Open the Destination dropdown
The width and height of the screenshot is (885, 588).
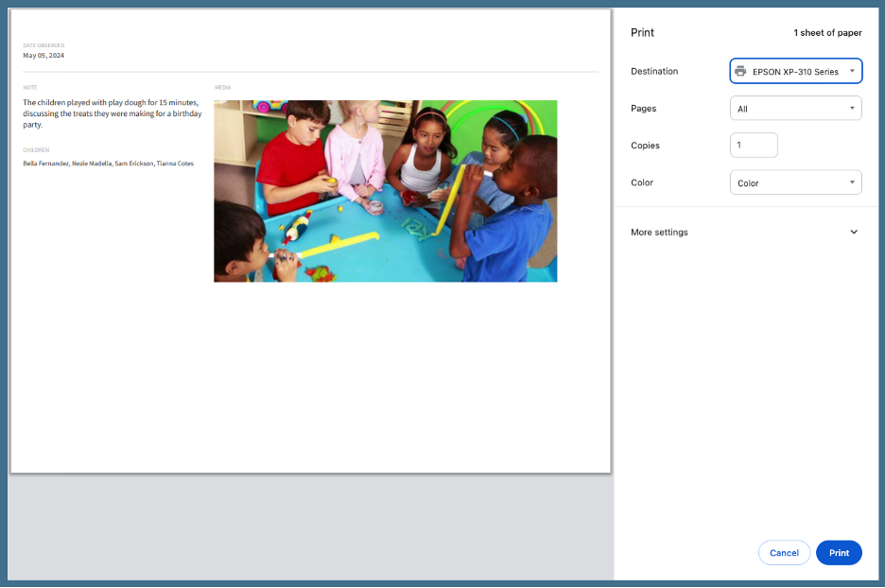tap(795, 71)
